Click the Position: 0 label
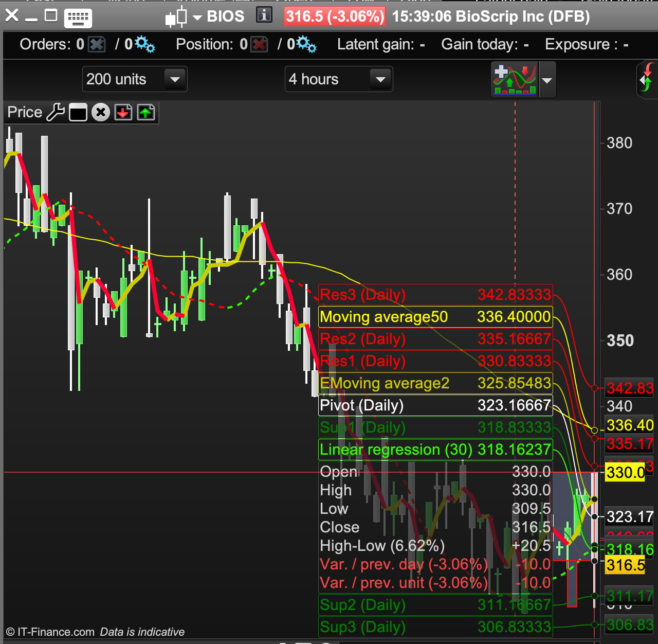The image size is (658, 644). tap(212, 45)
